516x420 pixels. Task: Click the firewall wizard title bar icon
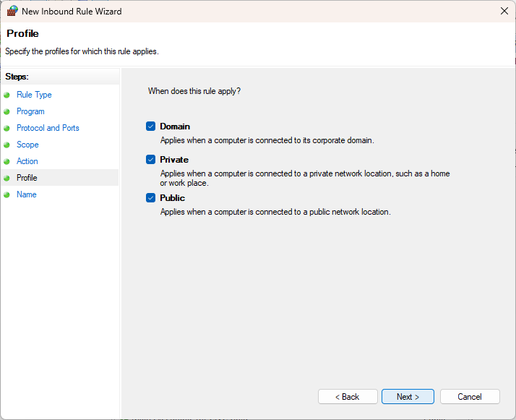12,12
